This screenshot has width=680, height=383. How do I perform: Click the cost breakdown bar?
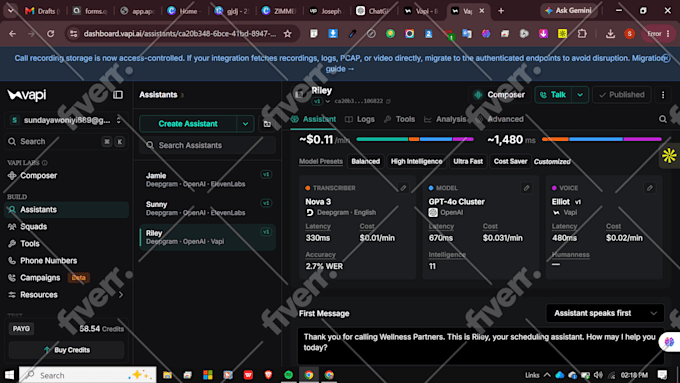[x=415, y=139]
